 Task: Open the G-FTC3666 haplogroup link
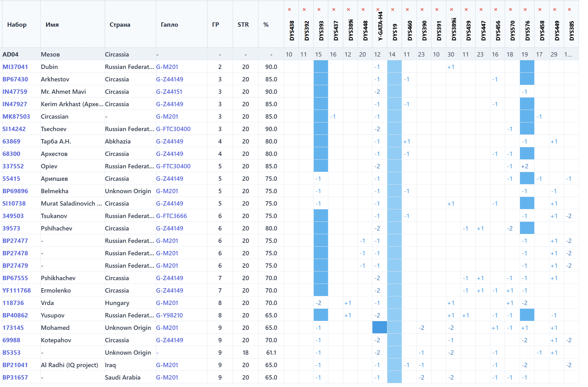point(171,216)
